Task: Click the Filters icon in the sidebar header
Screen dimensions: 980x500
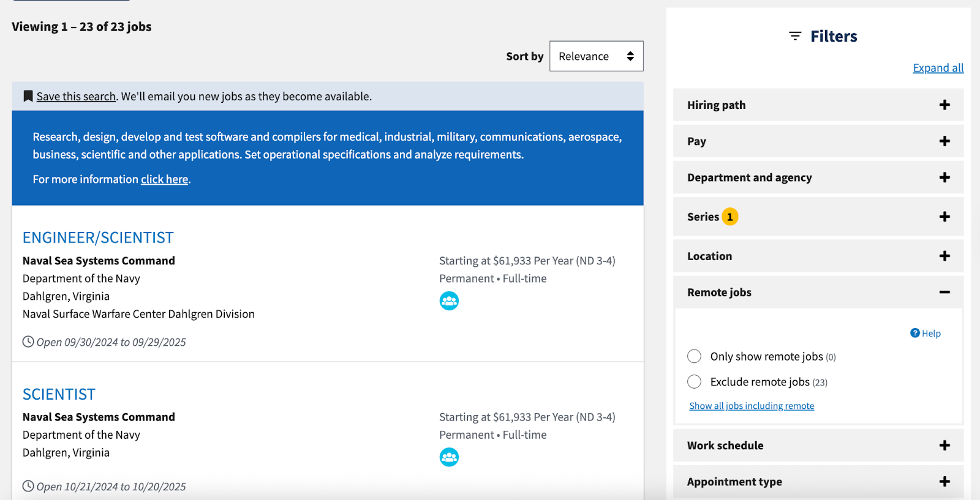Action: coord(795,36)
